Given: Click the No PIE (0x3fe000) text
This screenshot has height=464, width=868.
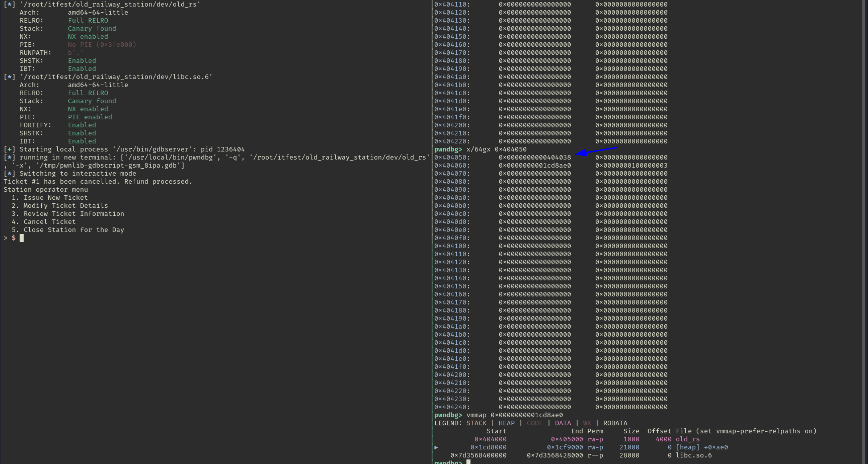Looking at the screenshot, I should 102,45.
